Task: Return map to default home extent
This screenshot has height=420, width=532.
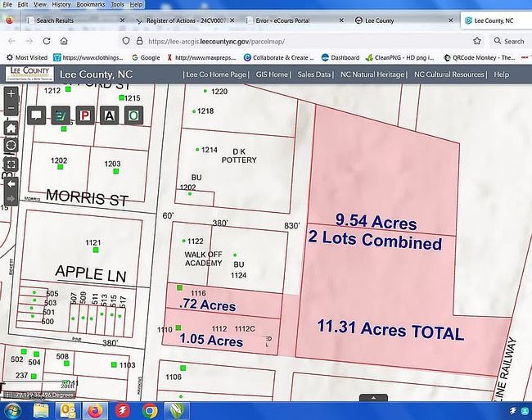Action: [x=11, y=128]
